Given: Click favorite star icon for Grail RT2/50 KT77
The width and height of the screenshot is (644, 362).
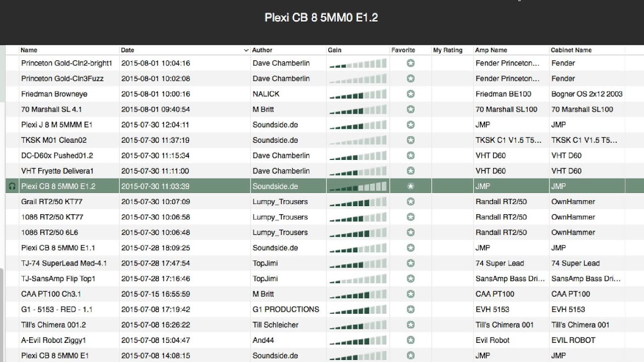Looking at the screenshot, I should (411, 202).
